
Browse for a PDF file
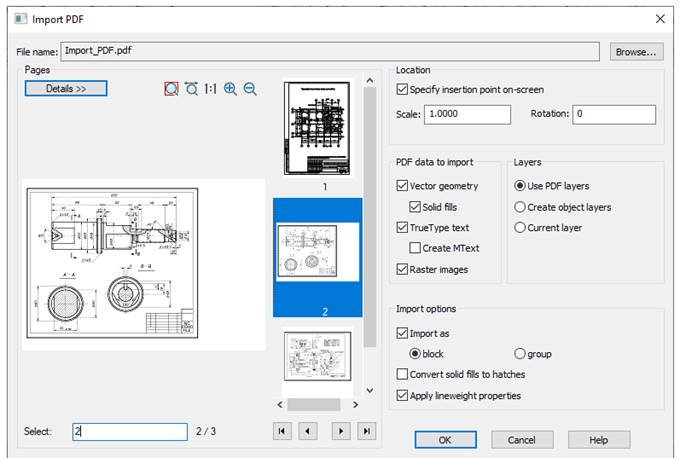(x=636, y=52)
